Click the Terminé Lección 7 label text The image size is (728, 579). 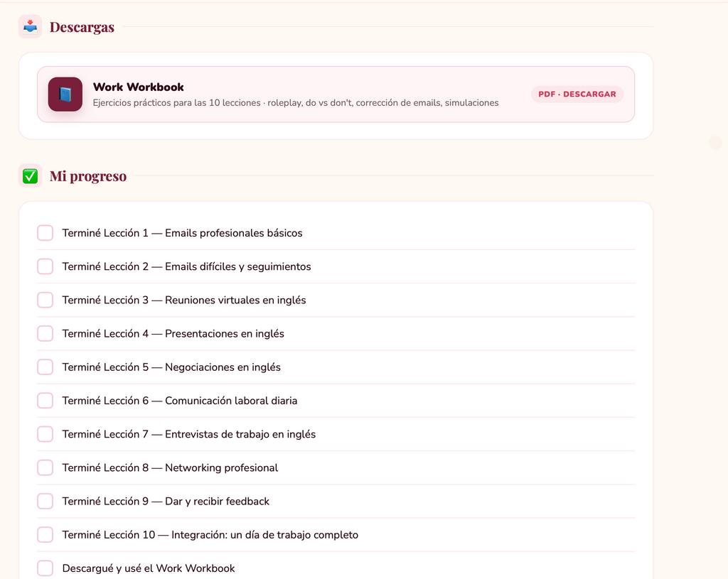(x=188, y=434)
